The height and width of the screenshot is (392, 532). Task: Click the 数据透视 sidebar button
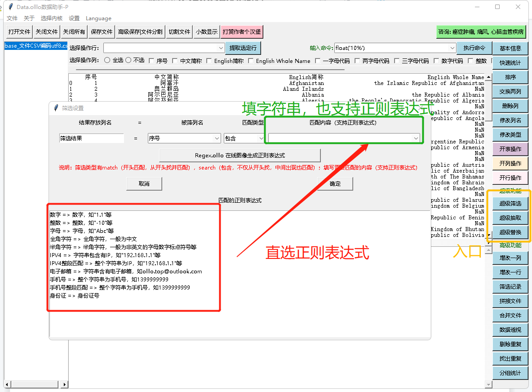510,330
